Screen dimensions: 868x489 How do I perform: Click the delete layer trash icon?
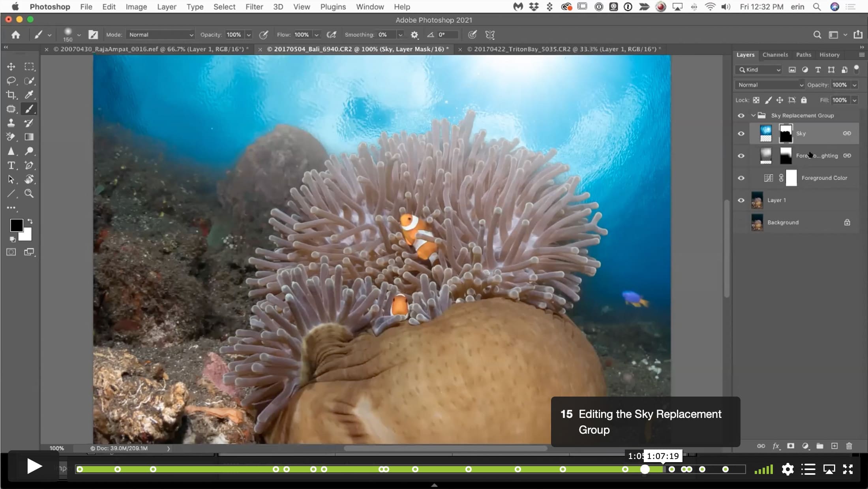pos(849,446)
